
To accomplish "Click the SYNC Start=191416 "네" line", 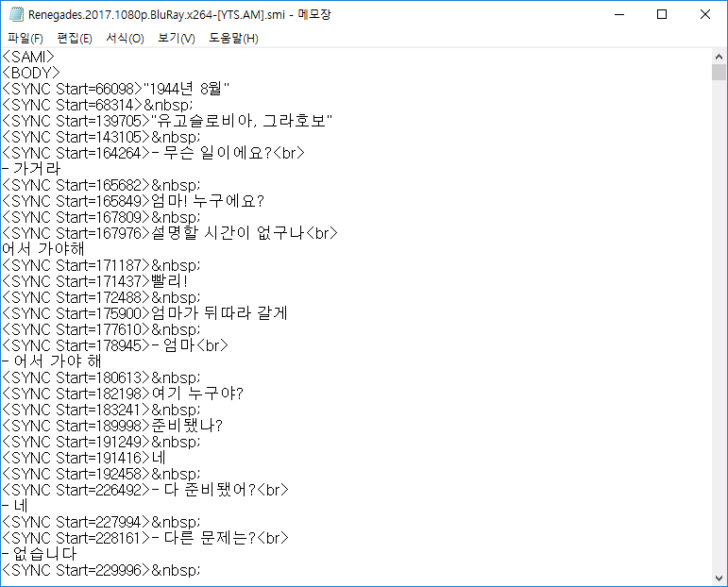I will 84,458.
